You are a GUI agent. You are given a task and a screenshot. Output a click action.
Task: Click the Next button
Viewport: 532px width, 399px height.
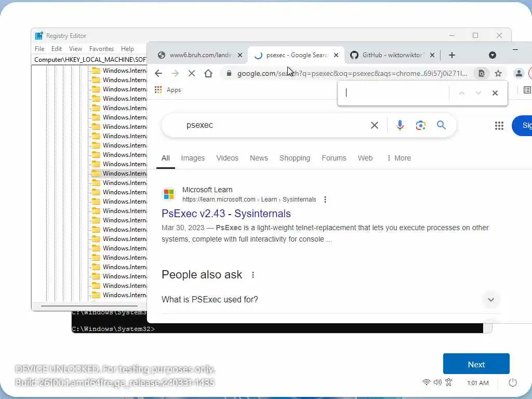pyautogui.click(x=476, y=364)
